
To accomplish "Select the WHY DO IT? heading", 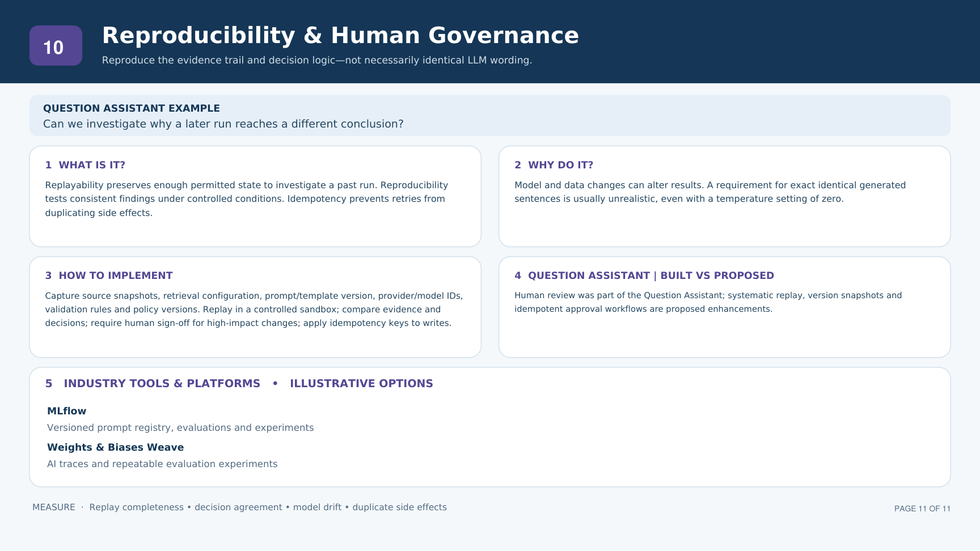I will coord(554,165).
